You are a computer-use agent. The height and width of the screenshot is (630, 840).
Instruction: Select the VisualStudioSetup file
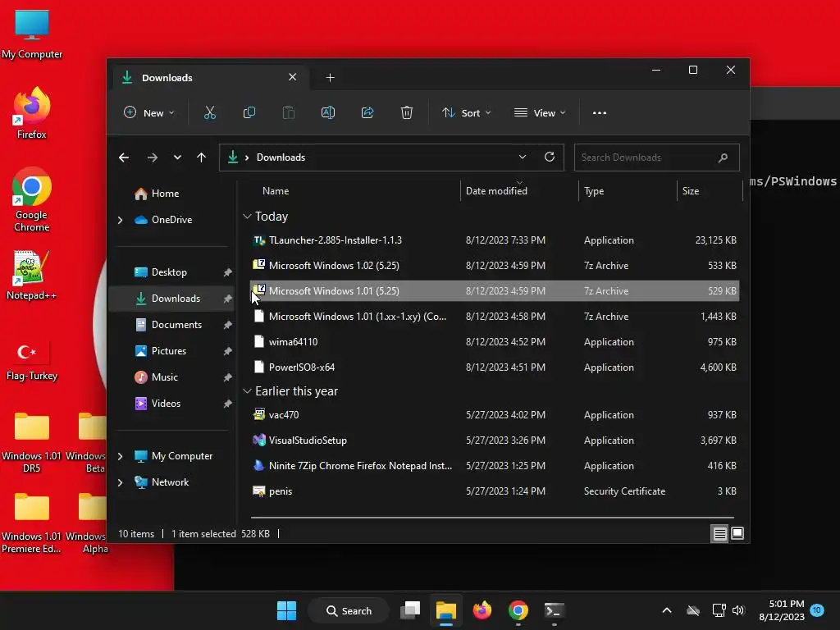(495, 441)
